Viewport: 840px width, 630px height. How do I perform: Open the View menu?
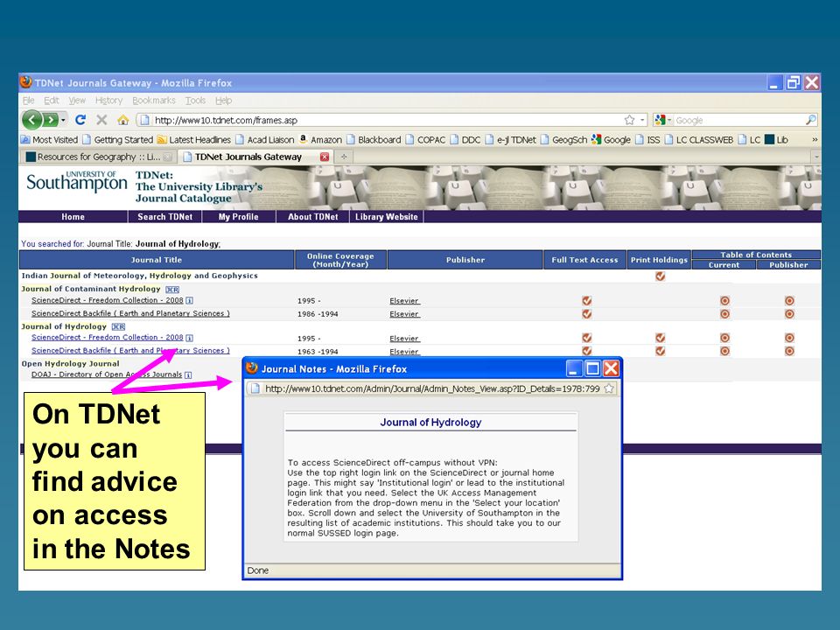point(77,100)
